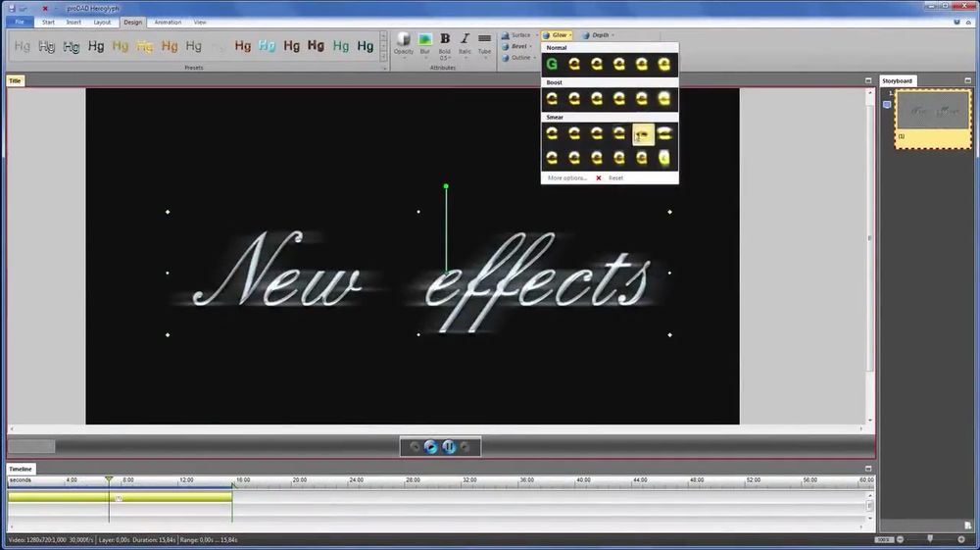Viewport: 980px width, 550px height.
Task: Collapse the Glow dropdown
Action: tap(558, 35)
